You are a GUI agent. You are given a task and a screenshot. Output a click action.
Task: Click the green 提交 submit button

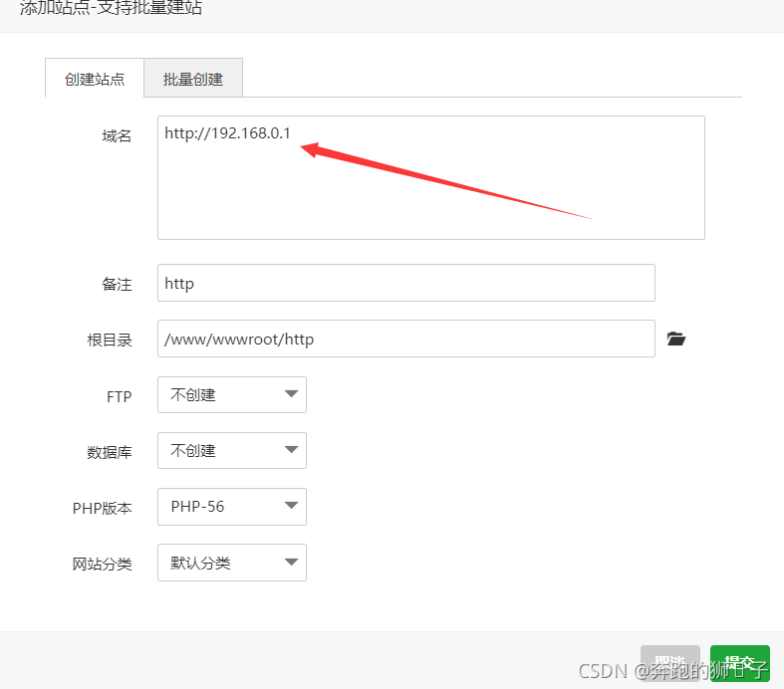pyautogui.click(x=739, y=663)
